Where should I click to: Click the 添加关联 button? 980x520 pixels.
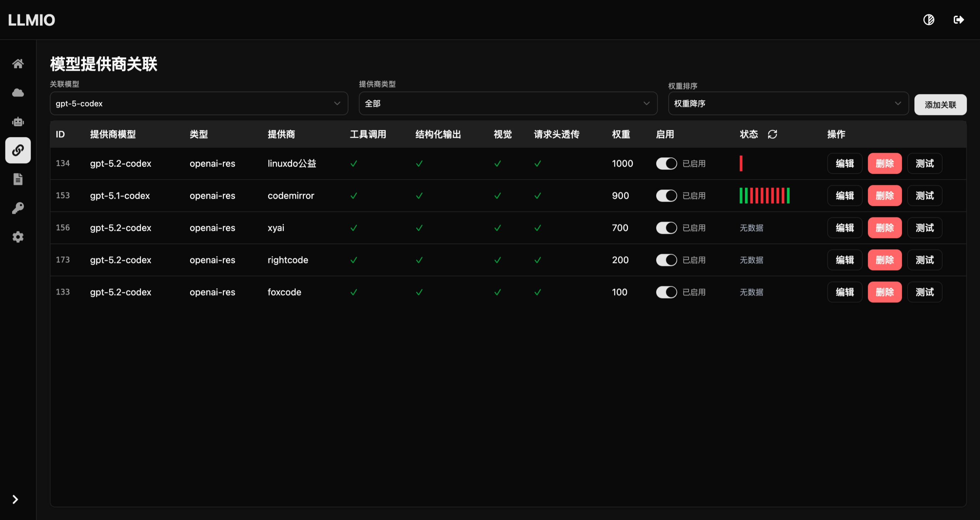940,105
